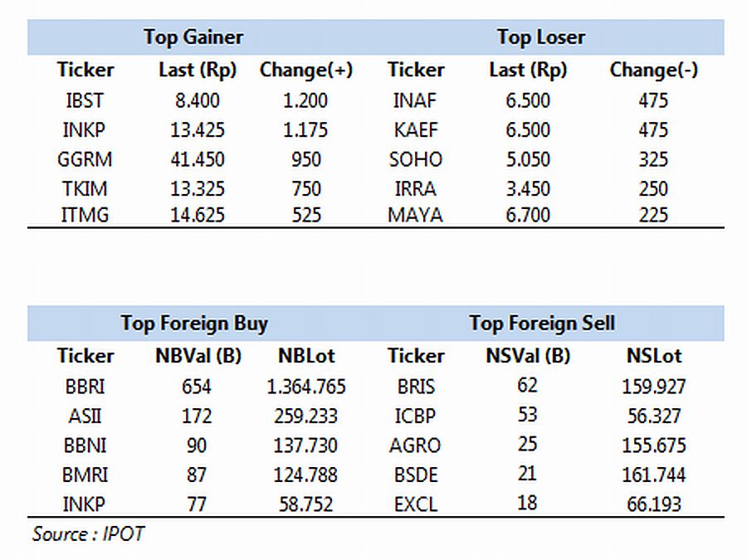Select the NSLot column header
This screenshot has height=560, width=747.
(x=654, y=356)
